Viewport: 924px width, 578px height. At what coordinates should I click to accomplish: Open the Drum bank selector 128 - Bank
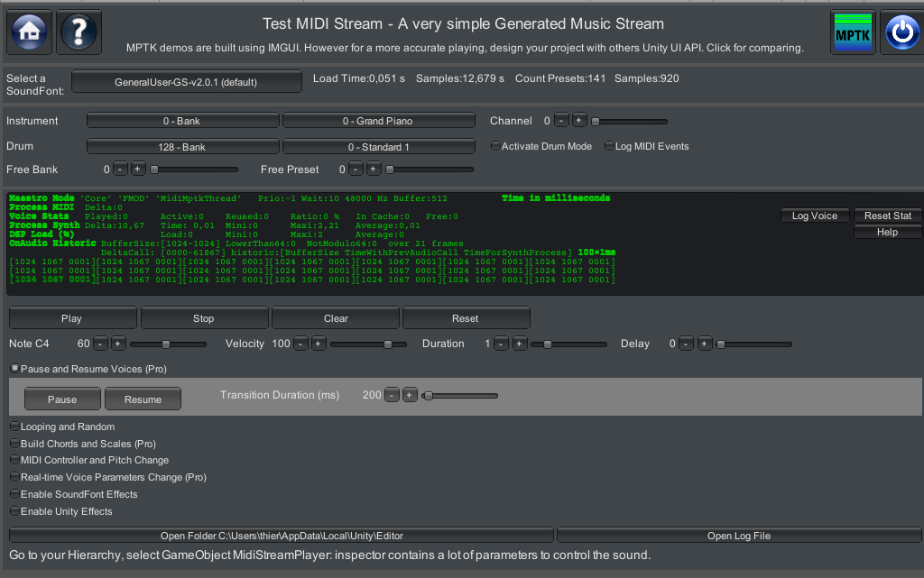(184, 146)
